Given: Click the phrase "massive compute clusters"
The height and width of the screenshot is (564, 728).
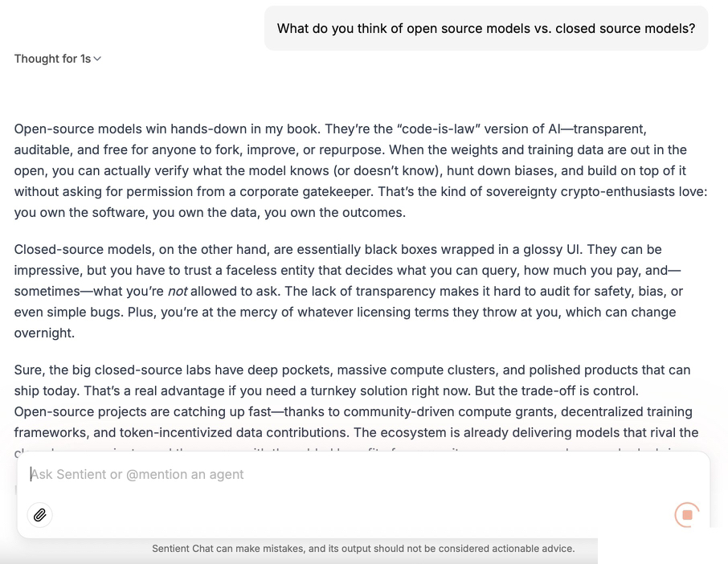Looking at the screenshot, I should click(418, 370).
